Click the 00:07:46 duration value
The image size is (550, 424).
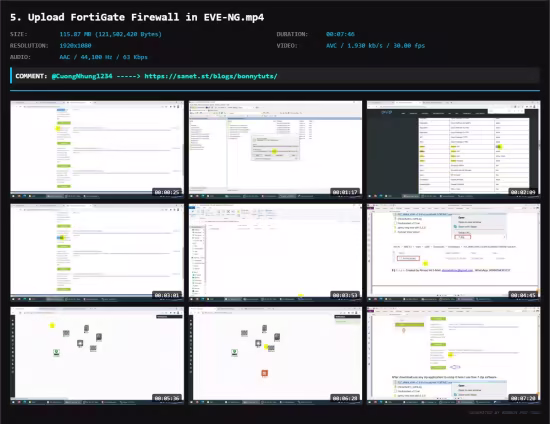tap(340, 34)
